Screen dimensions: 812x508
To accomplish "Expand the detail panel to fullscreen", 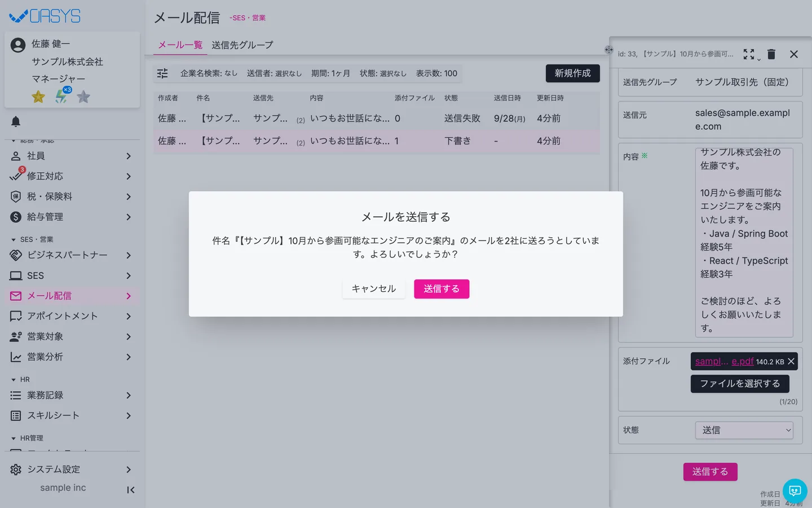I will pyautogui.click(x=749, y=54).
